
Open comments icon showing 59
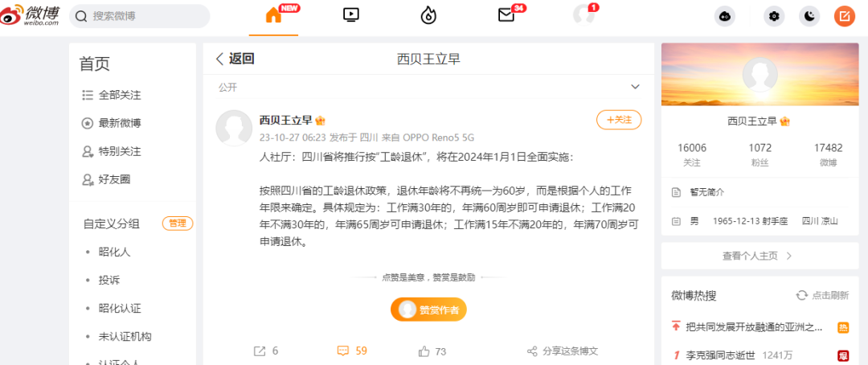coord(352,351)
